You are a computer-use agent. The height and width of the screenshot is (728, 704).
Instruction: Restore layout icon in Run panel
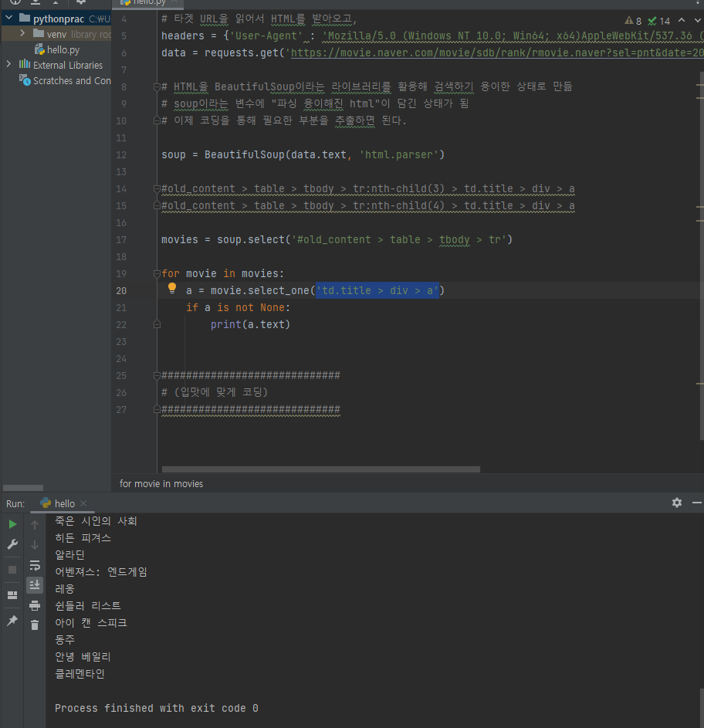tap(12, 595)
